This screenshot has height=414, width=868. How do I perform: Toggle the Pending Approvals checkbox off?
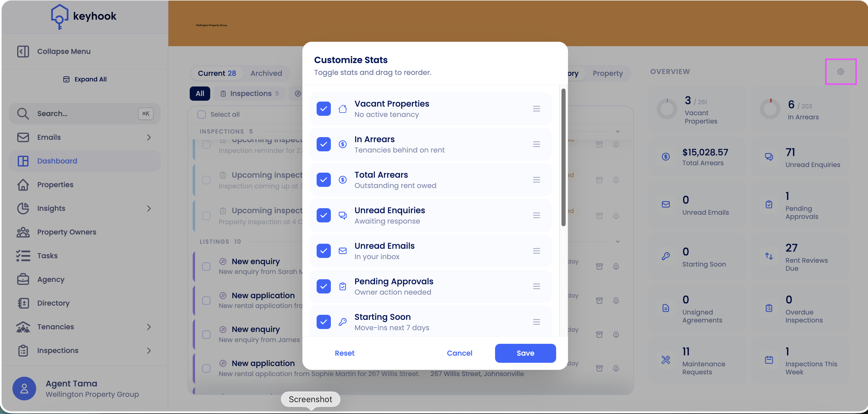(x=323, y=286)
